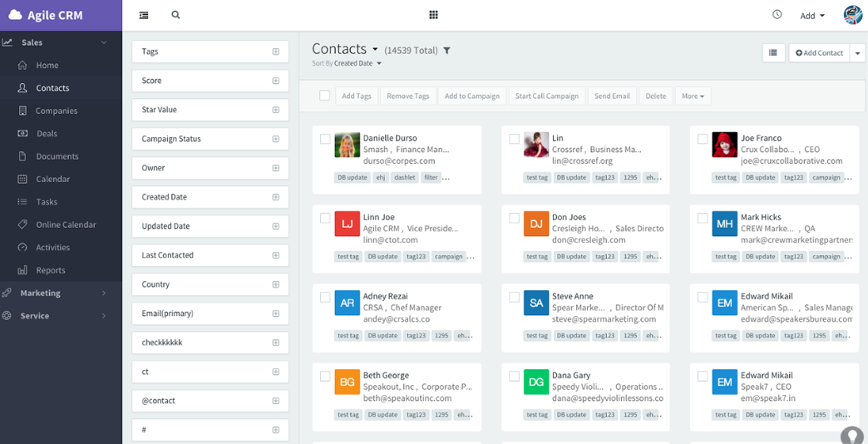Click the Sales chart icon
This screenshot has width=868, height=444.
[x=7, y=42]
